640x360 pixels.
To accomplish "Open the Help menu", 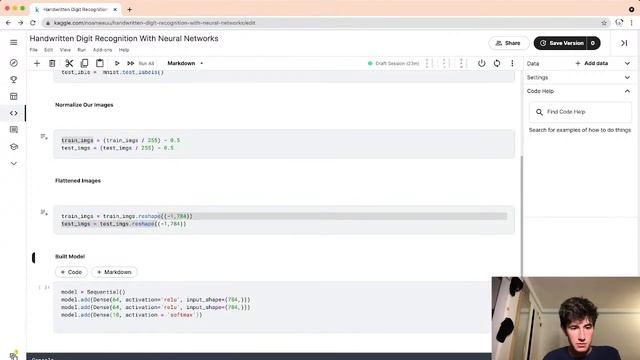I will click(x=124, y=50).
